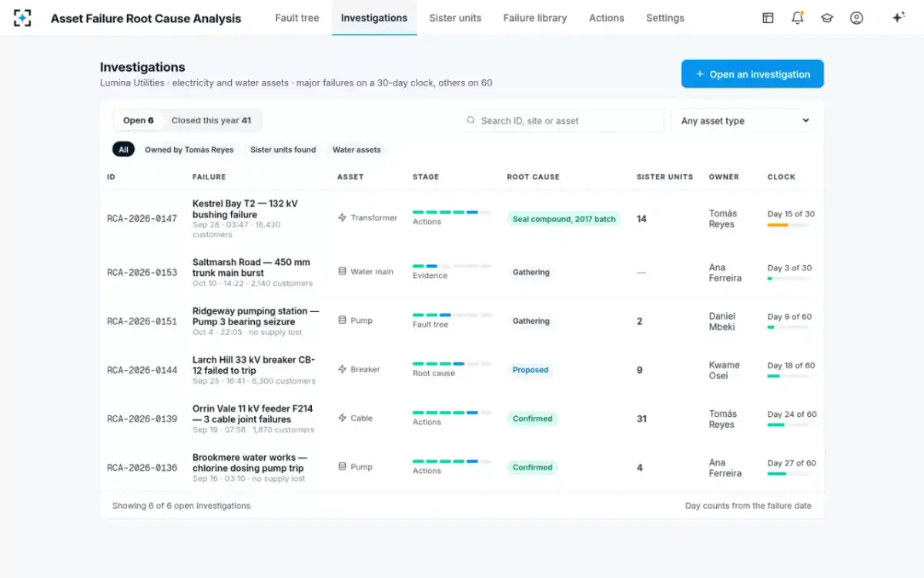Screen dimensions: 924x578
Task: Sort by the Clock column header
Action: tap(781, 176)
